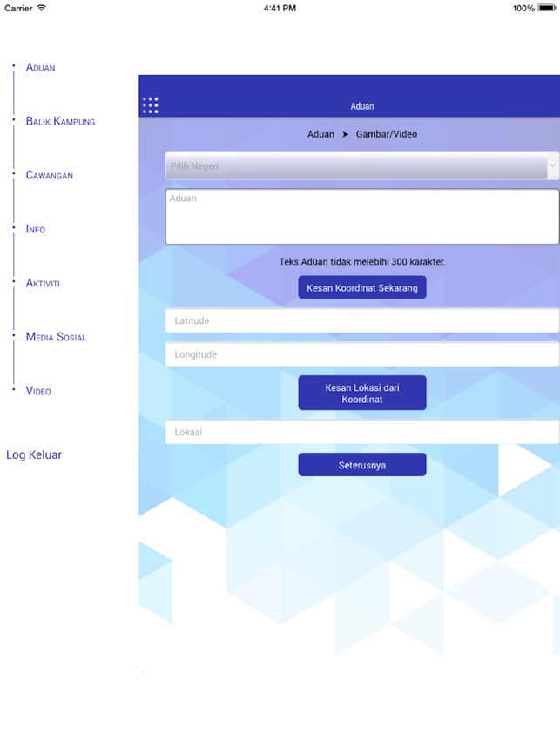Focus the Longitude input field
560x747 pixels.
[x=362, y=354]
